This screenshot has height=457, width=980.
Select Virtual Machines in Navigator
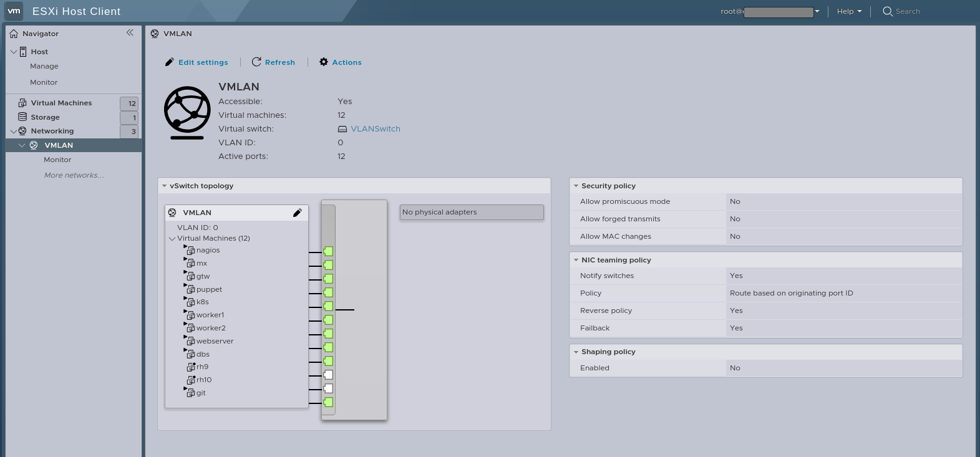(61, 103)
